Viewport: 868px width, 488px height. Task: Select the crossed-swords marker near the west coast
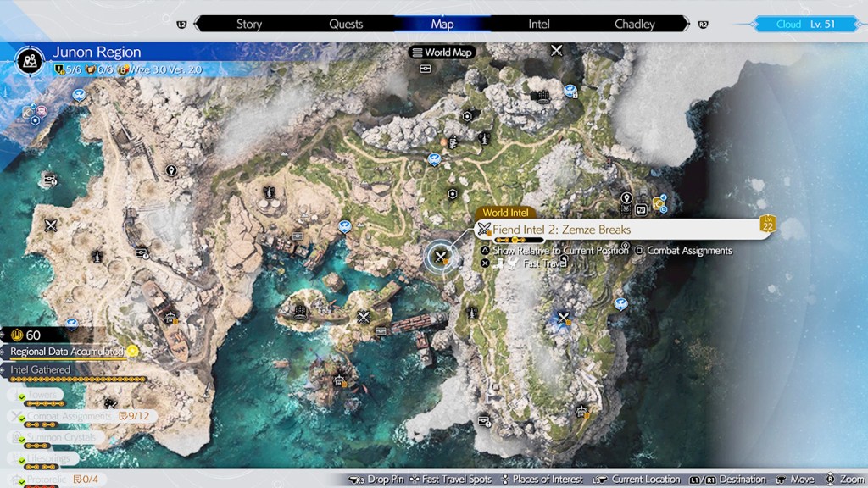[51, 225]
